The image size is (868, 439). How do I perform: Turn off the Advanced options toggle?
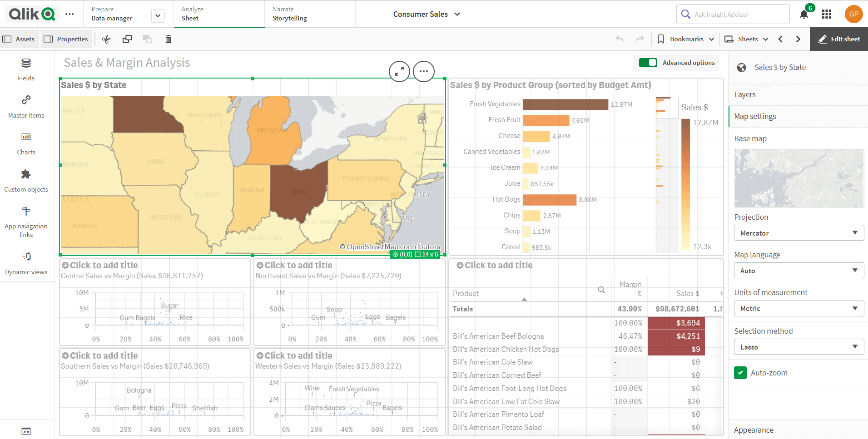[x=648, y=63]
